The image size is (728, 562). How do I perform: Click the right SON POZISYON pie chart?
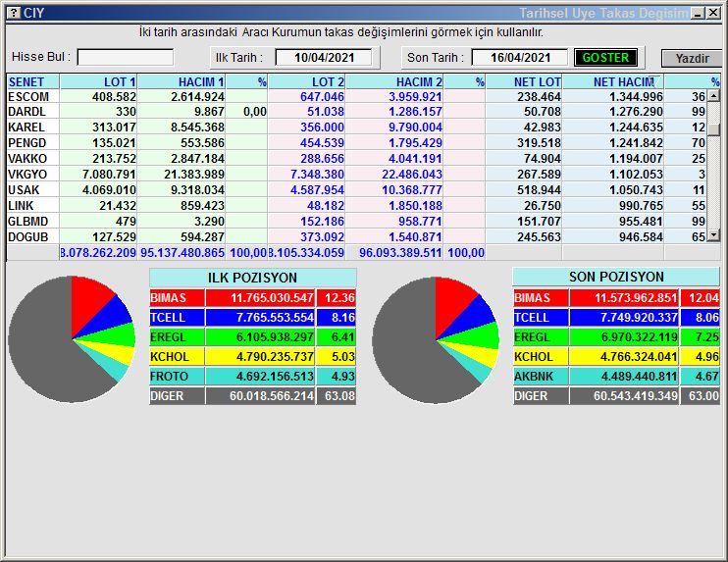coord(436,340)
